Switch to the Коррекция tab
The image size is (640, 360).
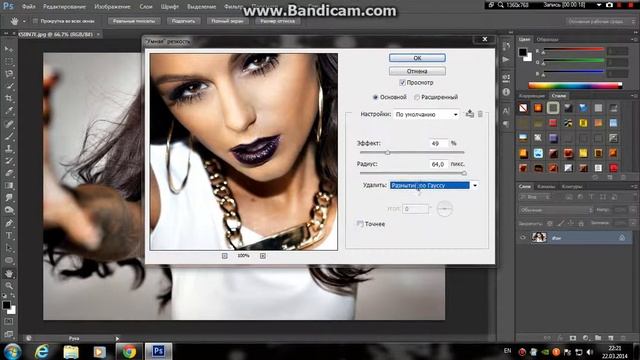tap(532, 96)
